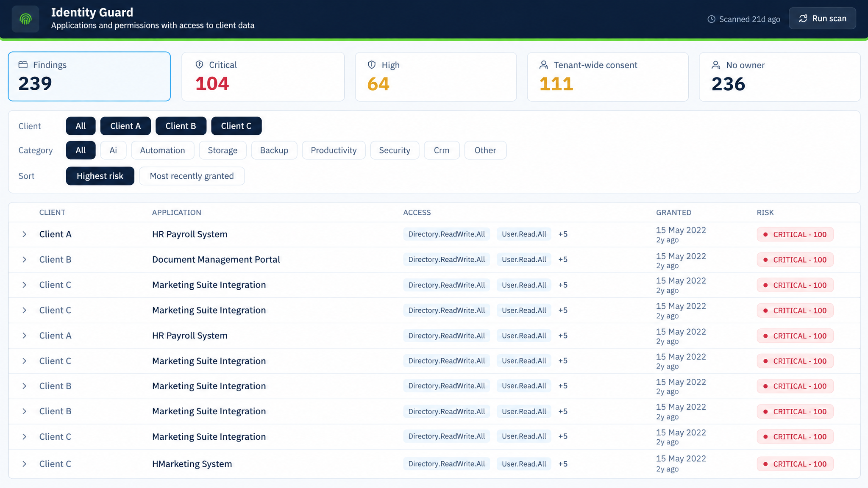Click the Identity Guard fingerprint logo

pos(25,19)
